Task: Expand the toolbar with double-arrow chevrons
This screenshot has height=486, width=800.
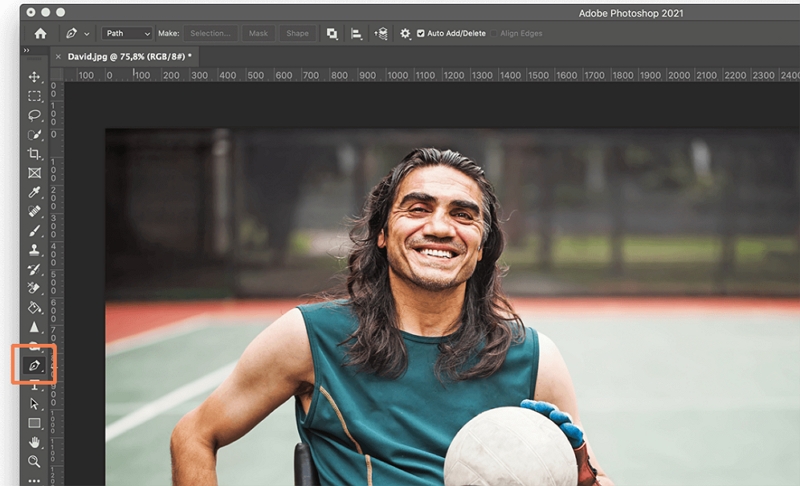Action: tap(25, 50)
